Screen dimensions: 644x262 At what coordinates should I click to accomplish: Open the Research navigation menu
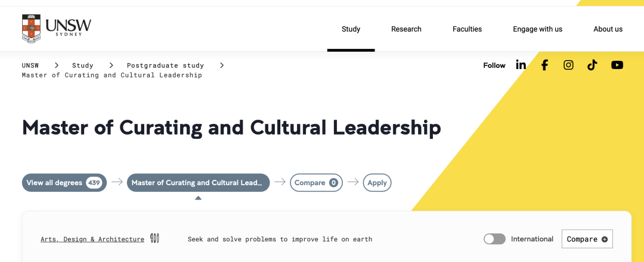[x=406, y=29]
